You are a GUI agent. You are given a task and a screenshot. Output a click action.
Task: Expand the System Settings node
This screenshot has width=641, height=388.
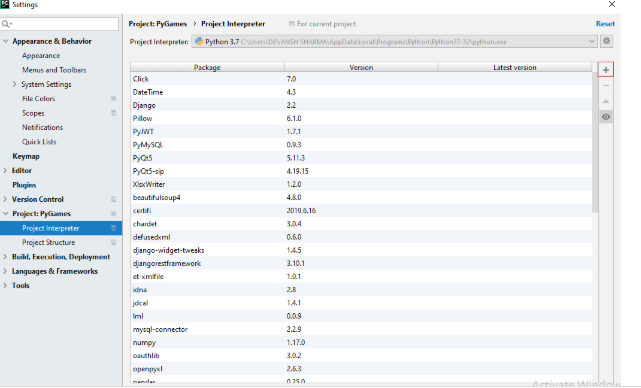click(14, 84)
